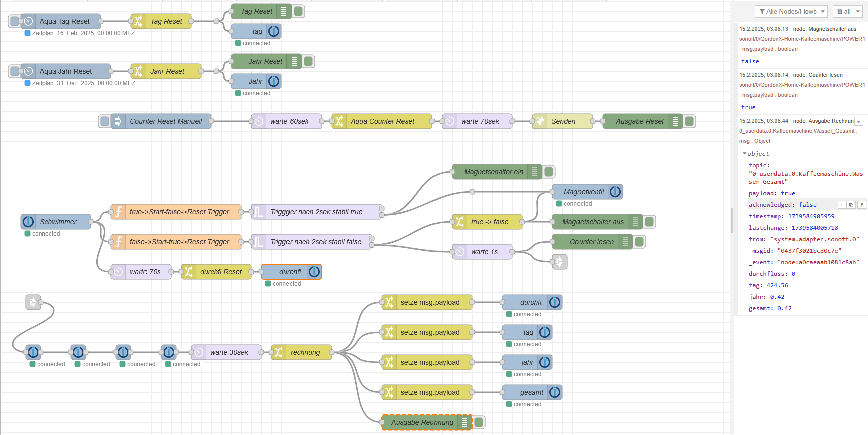Toggle the Ausgabe Rechnung debug output
The image size is (868, 435).
479,422
